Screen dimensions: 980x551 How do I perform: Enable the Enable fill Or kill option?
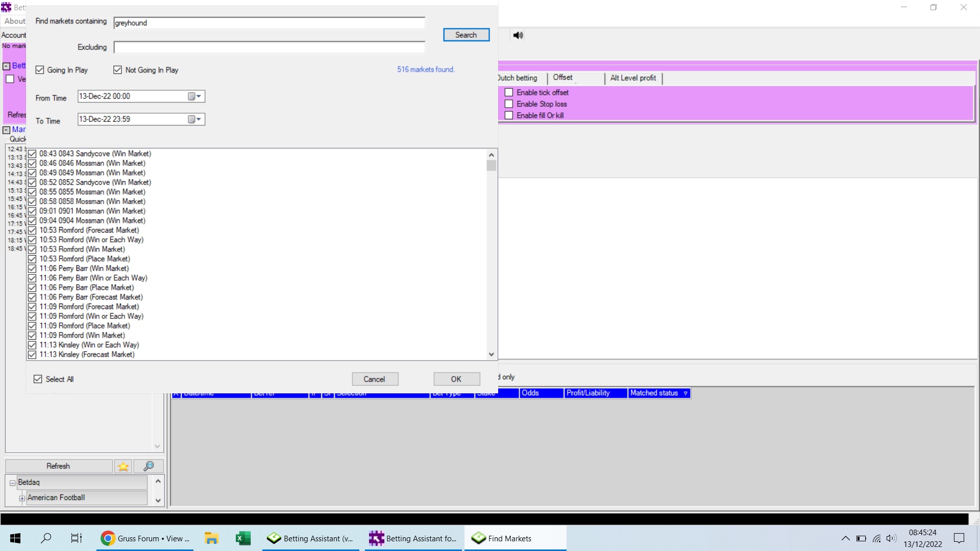pos(509,115)
